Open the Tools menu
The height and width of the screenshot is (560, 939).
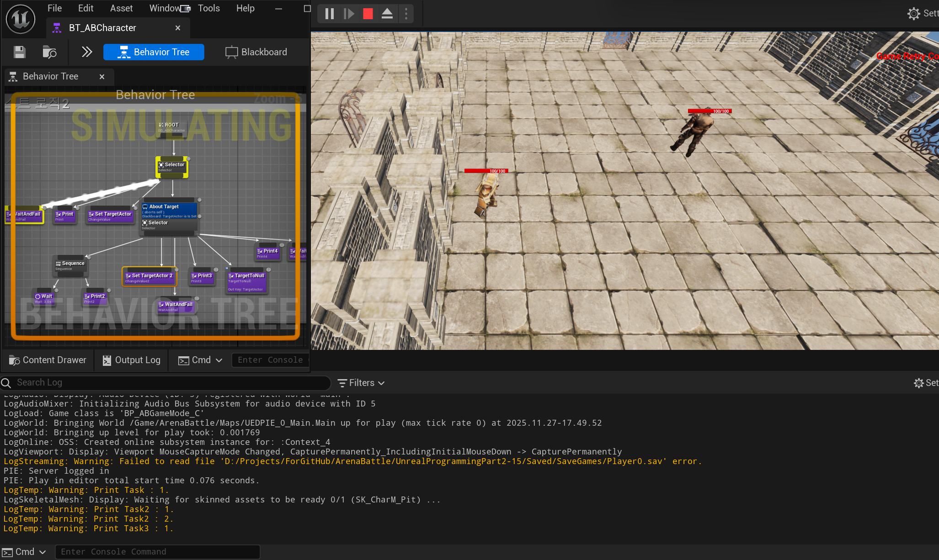coord(208,8)
